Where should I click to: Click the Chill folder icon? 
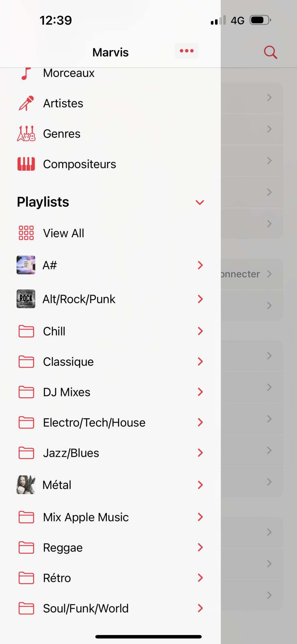point(26,331)
